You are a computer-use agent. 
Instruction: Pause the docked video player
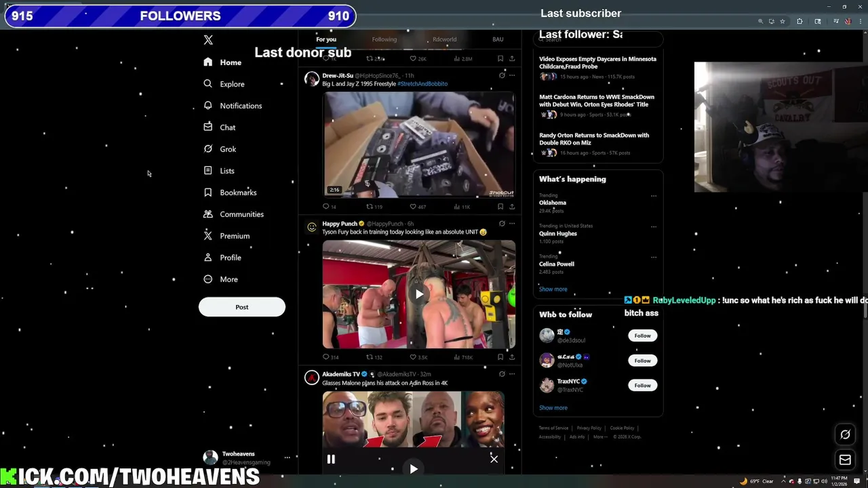pyautogui.click(x=331, y=460)
